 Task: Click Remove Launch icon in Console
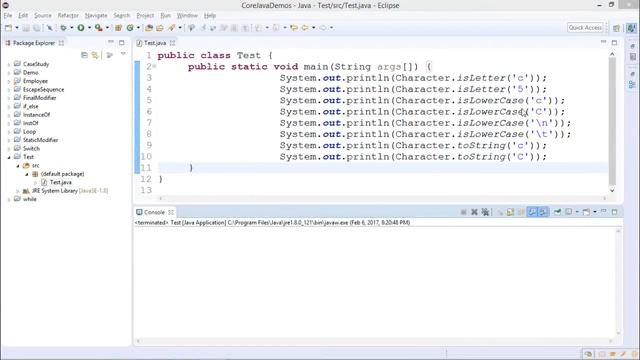pyautogui.click(x=474, y=212)
